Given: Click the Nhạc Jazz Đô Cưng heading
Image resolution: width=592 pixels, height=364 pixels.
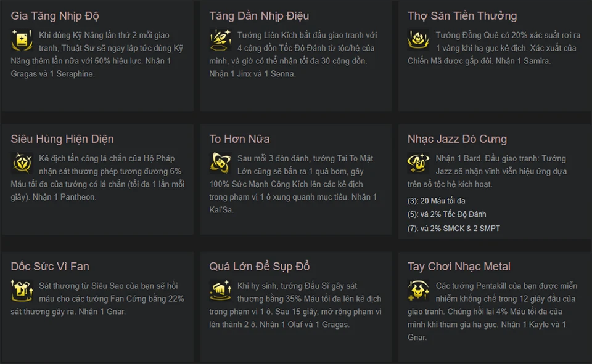Looking at the screenshot, I should 457,139.
